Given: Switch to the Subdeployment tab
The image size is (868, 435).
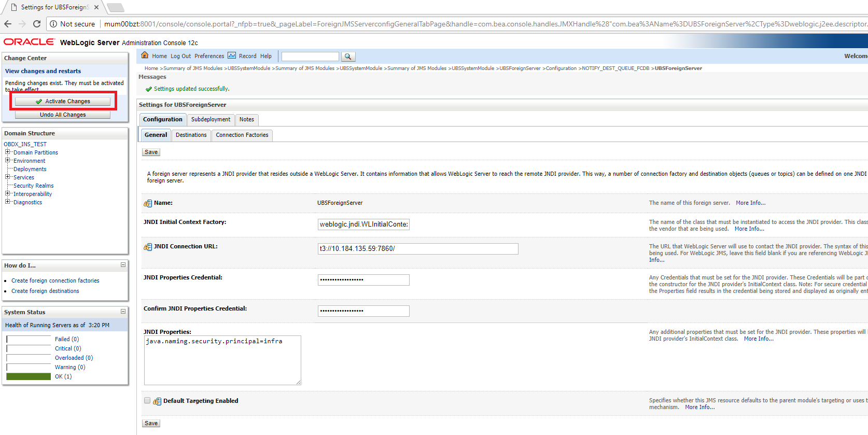Looking at the screenshot, I should [211, 119].
